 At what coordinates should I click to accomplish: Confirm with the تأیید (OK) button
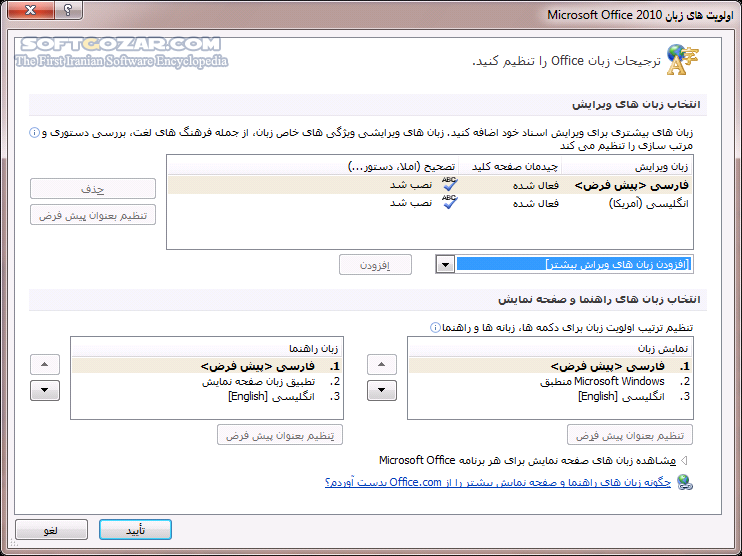click(135, 530)
